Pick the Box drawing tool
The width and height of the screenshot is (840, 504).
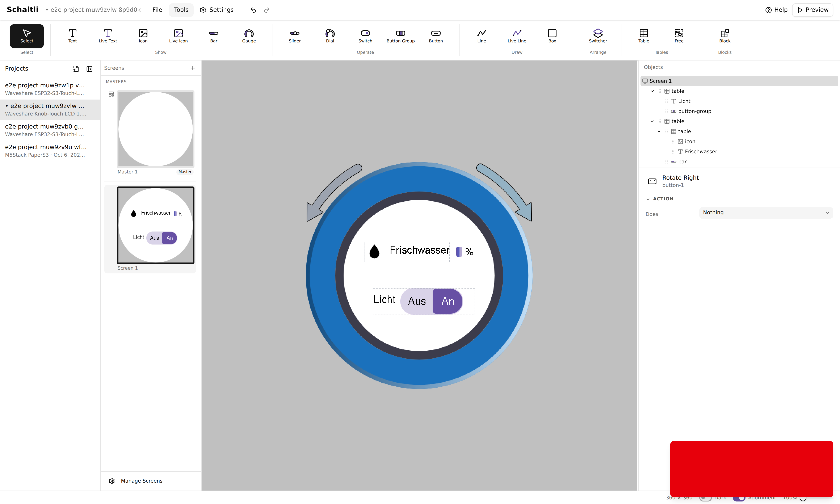pyautogui.click(x=552, y=36)
